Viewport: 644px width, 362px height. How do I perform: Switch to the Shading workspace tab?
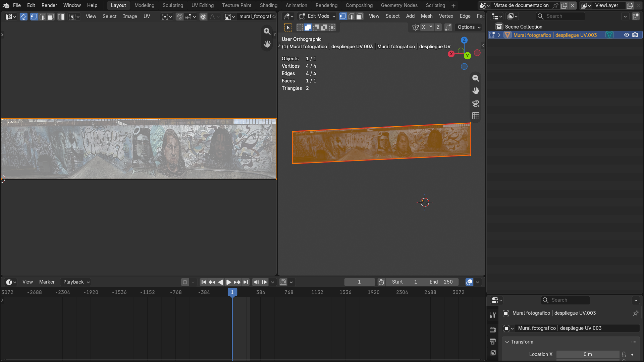click(268, 5)
